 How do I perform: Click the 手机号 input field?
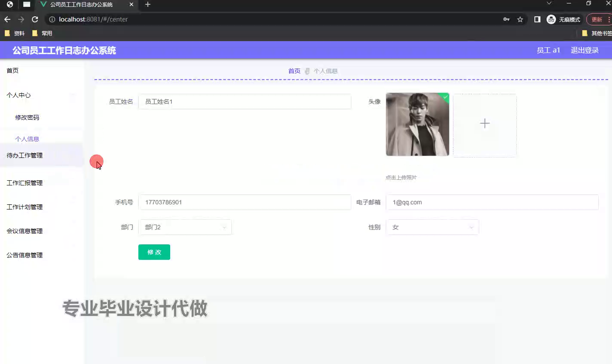coord(245,202)
